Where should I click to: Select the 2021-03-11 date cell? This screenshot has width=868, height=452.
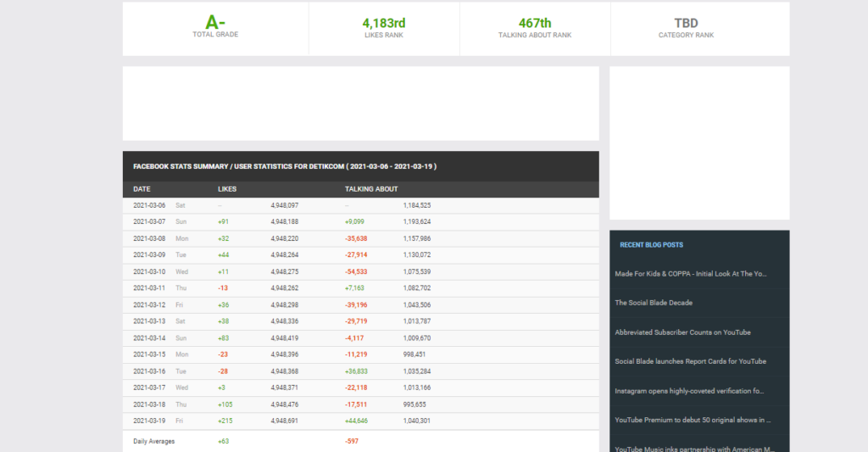coord(149,288)
